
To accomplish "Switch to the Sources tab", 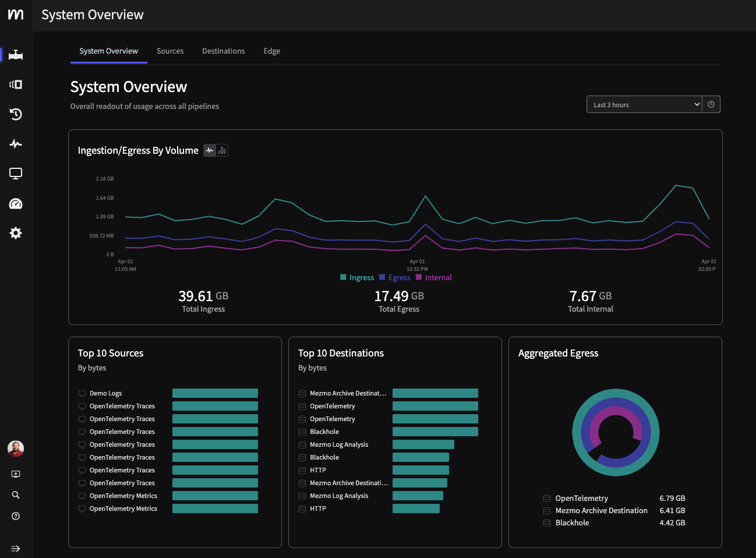I will coord(170,51).
